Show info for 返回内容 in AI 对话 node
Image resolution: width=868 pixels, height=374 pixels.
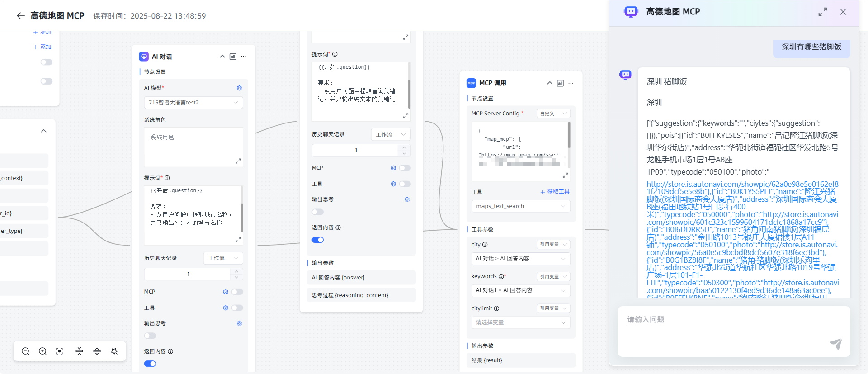coord(170,351)
